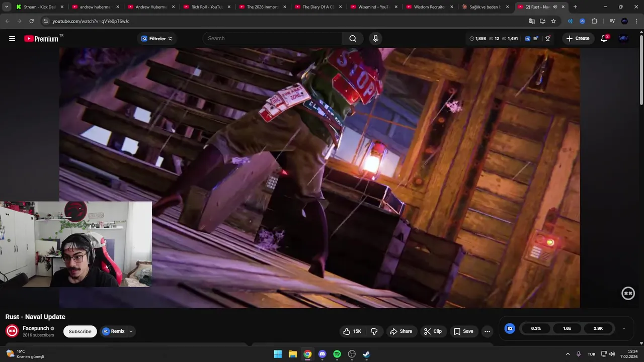
Task: Open Chrome three-dot menu
Action: point(636,21)
